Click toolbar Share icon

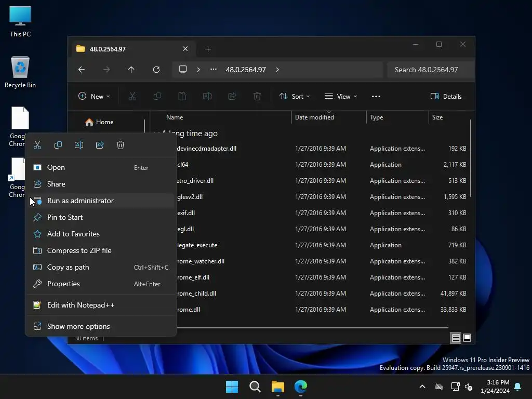pyautogui.click(x=232, y=96)
